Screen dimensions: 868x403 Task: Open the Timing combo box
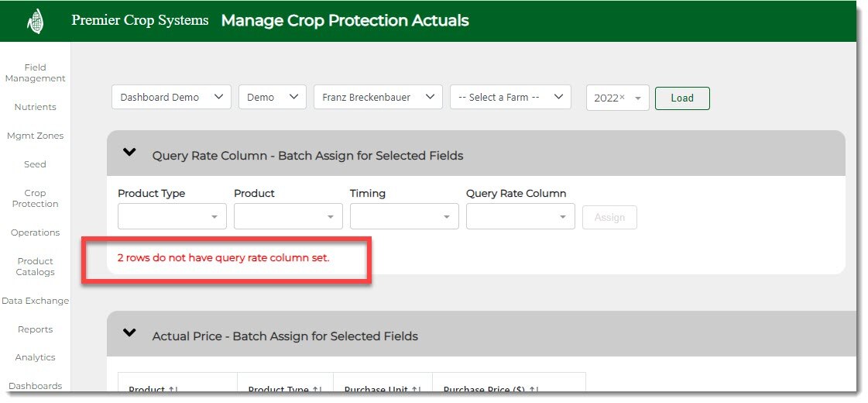[404, 217]
